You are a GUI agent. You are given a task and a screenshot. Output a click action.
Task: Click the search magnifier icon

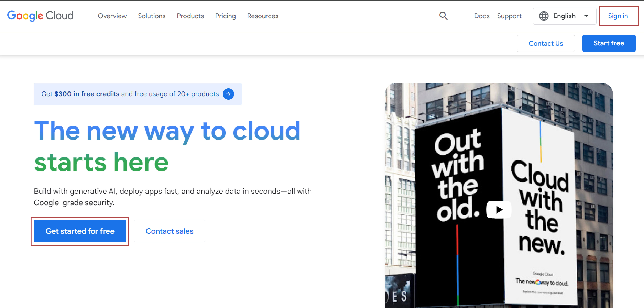[x=443, y=16]
